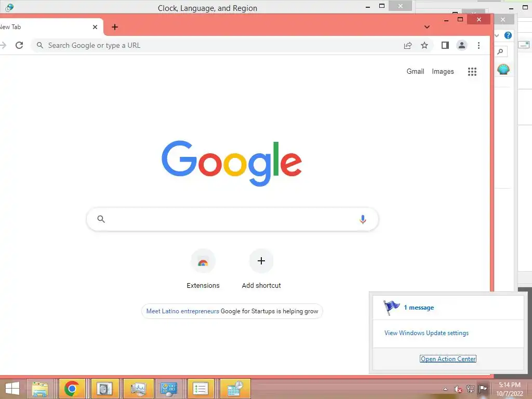
Task: Open Meet Latino entrepreneurs promo link
Action: tap(182, 311)
